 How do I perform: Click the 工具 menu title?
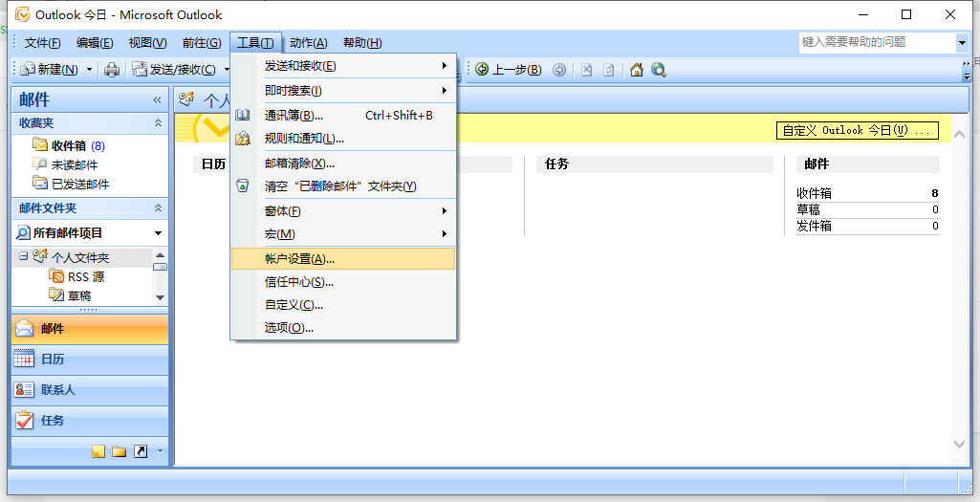click(x=255, y=42)
